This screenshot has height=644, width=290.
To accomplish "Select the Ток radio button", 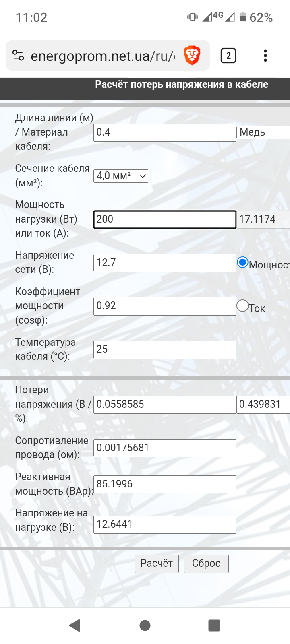I will pos(242,306).
